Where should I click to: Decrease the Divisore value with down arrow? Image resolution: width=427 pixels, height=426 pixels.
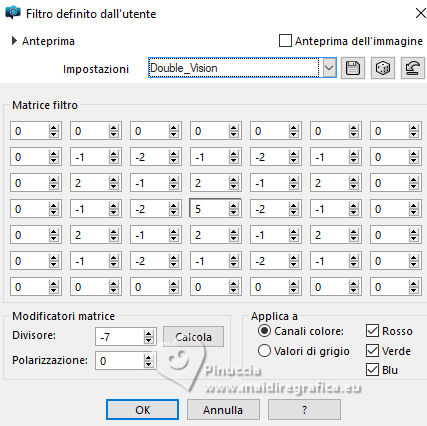pyautogui.click(x=148, y=340)
